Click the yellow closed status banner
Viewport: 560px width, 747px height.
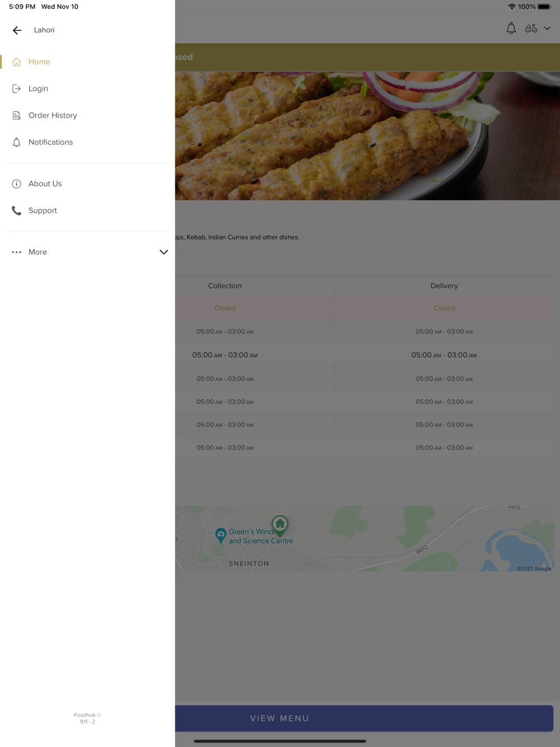tap(367, 57)
